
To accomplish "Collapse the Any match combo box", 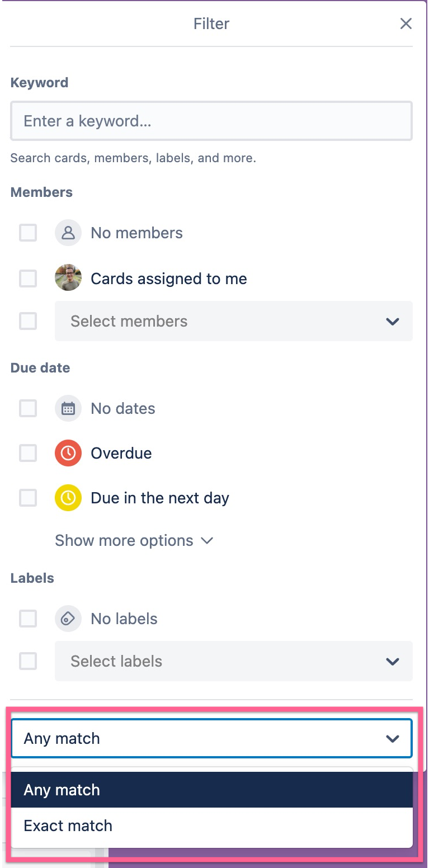I will coord(211,738).
